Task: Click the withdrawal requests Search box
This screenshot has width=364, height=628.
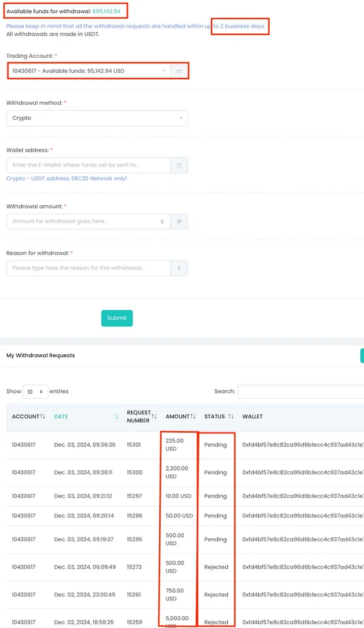Action: click(x=301, y=392)
